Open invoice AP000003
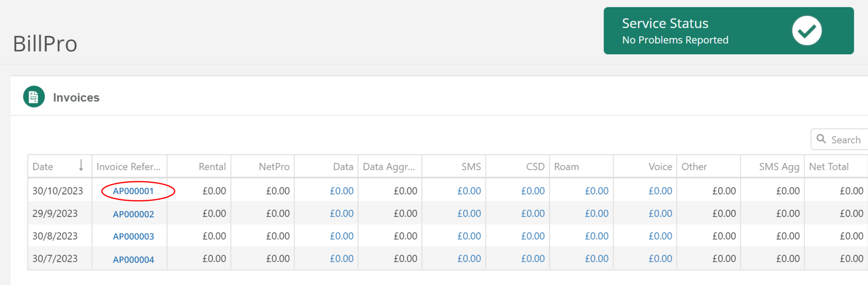This screenshot has width=868, height=285. tap(133, 236)
